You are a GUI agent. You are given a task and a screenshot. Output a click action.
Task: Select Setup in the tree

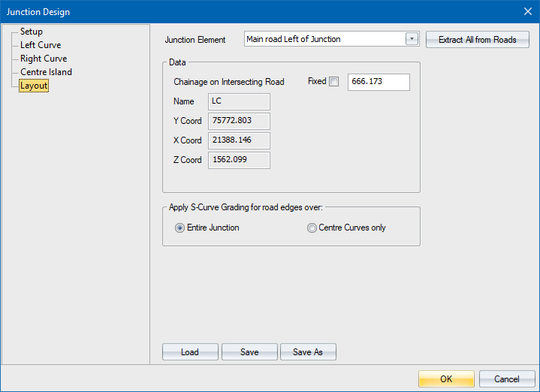tap(32, 32)
